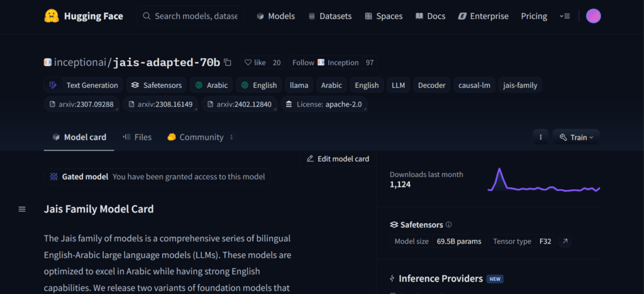
Task: Switch to the Files tab
Action: pyautogui.click(x=137, y=138)
